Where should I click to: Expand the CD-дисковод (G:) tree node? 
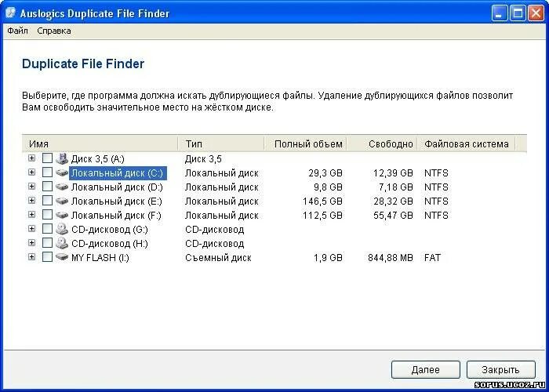coord(32,229)
